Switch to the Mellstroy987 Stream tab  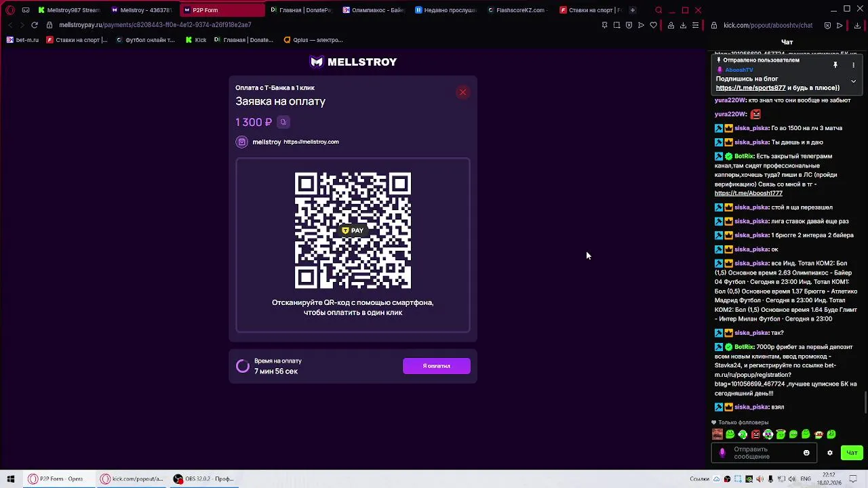[69, 10]
